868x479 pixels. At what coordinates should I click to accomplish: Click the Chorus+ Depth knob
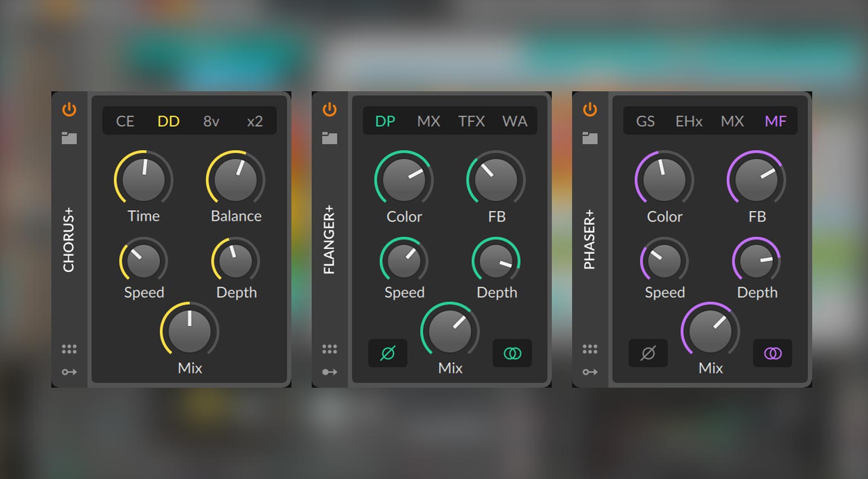(x=236, y=261)
